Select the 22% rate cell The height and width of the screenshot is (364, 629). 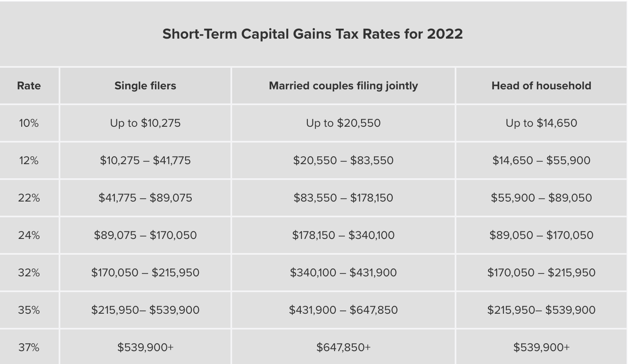29,198
